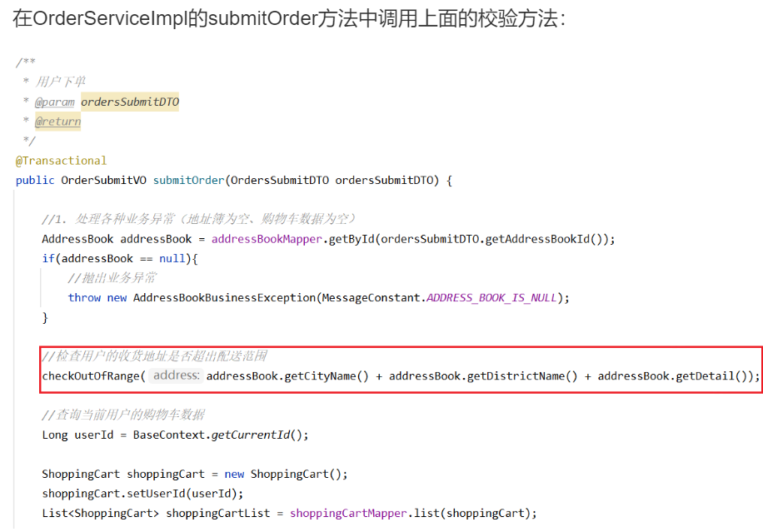Click the comment 处理各种业务异常

(199, 219)
